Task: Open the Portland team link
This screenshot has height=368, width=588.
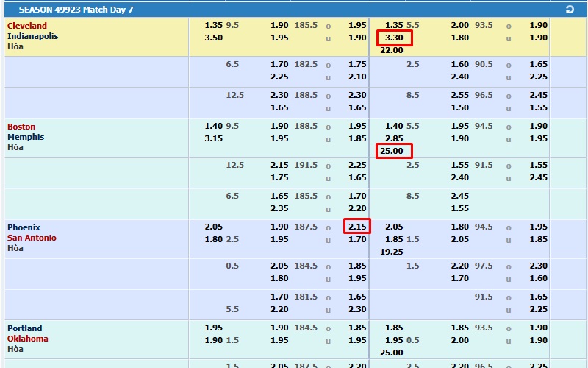Action: (25, 328)
